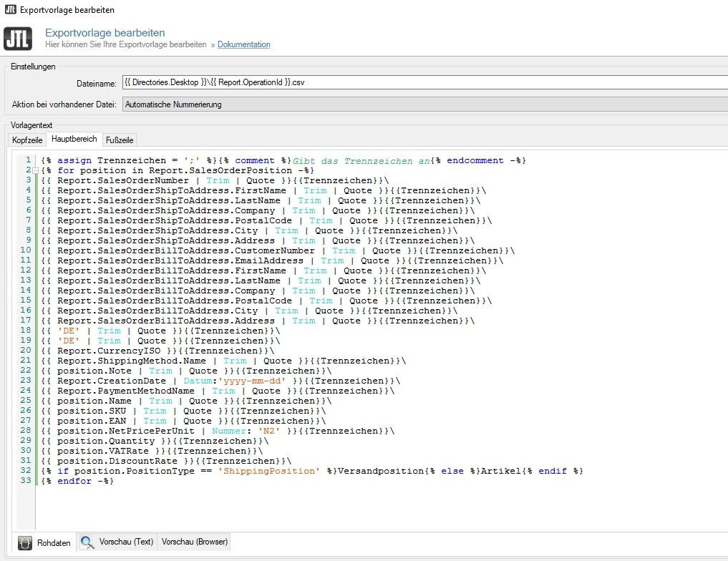Open the Aktion bei vorhandener Datei dropdown

point(424,104)
